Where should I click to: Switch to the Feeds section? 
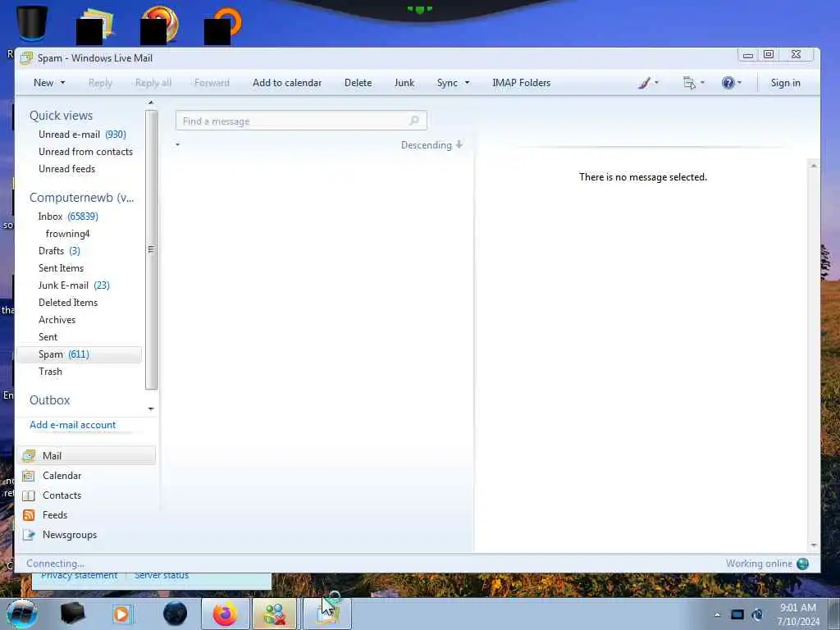click(x=55, y=515)
